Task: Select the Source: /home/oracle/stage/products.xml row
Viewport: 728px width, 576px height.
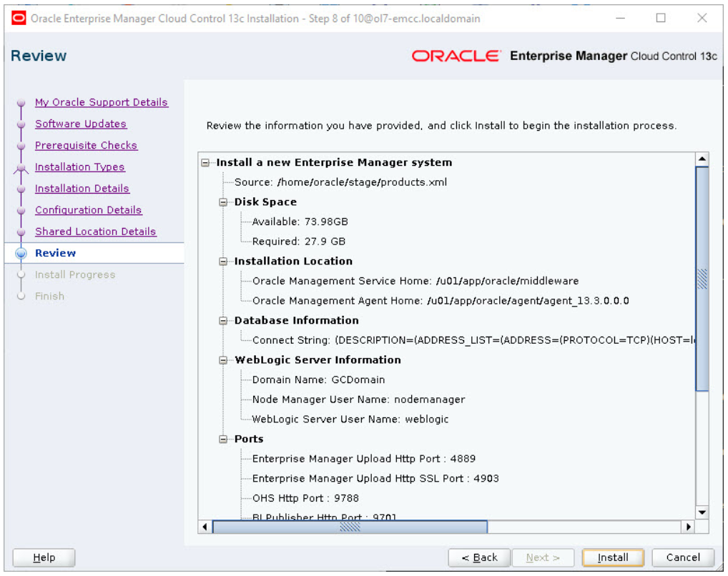Action: (x=340, y=182)
